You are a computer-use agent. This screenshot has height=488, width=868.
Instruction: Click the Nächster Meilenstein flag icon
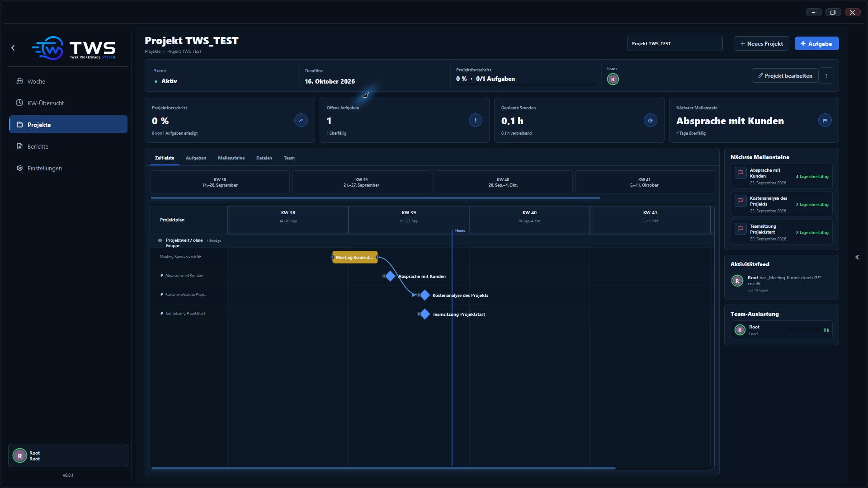825,121
